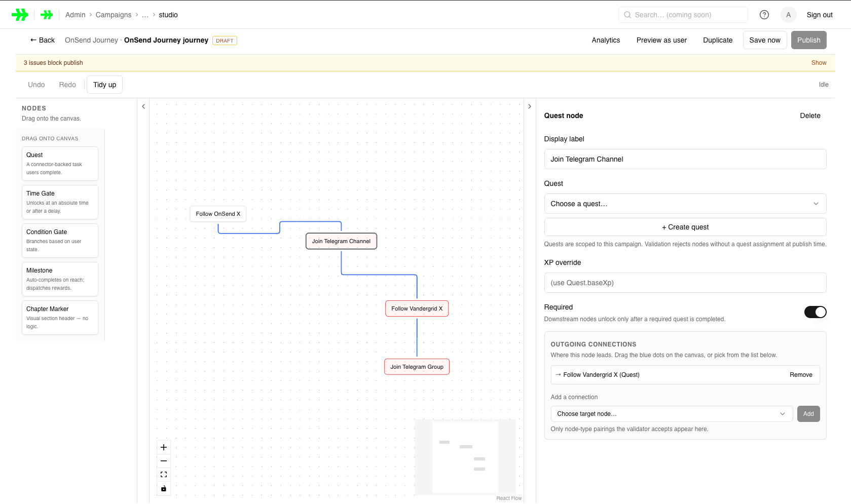Expand the breadcrumb ellipsis

pos(145,15)
